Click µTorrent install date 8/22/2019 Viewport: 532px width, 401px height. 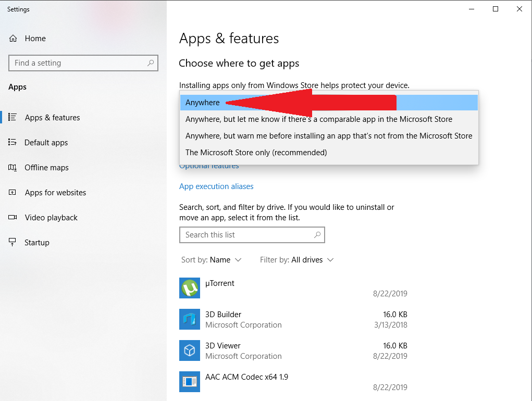pos(390,294)
